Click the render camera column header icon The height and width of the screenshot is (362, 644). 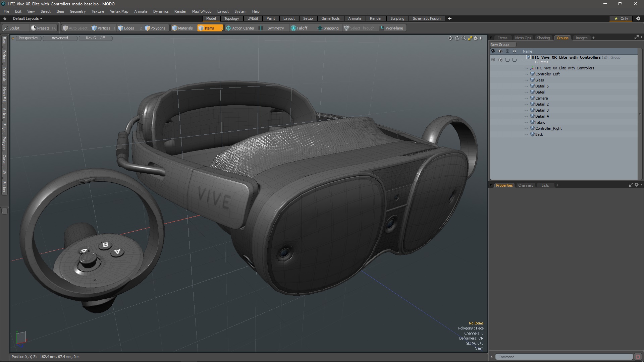[x=500, y=51]
